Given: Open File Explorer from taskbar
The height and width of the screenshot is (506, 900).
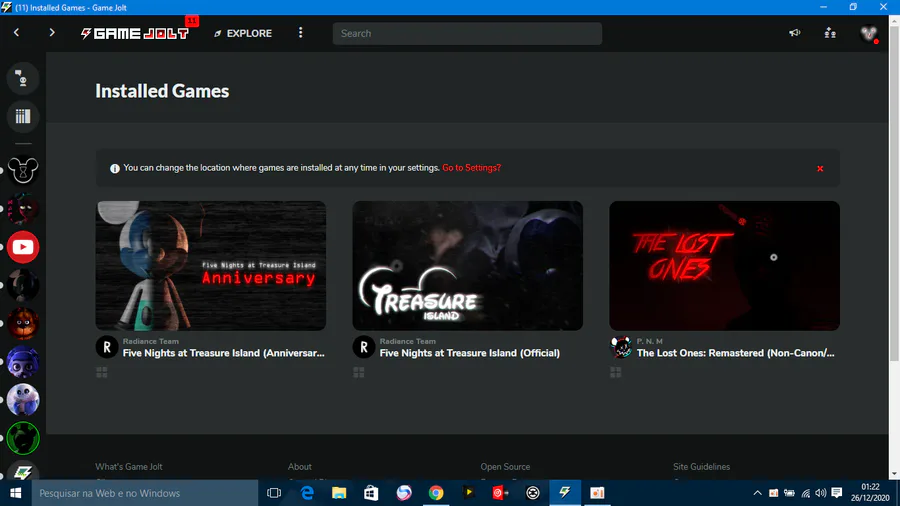Looking at the screenshot, I should (x=339, y=493).
